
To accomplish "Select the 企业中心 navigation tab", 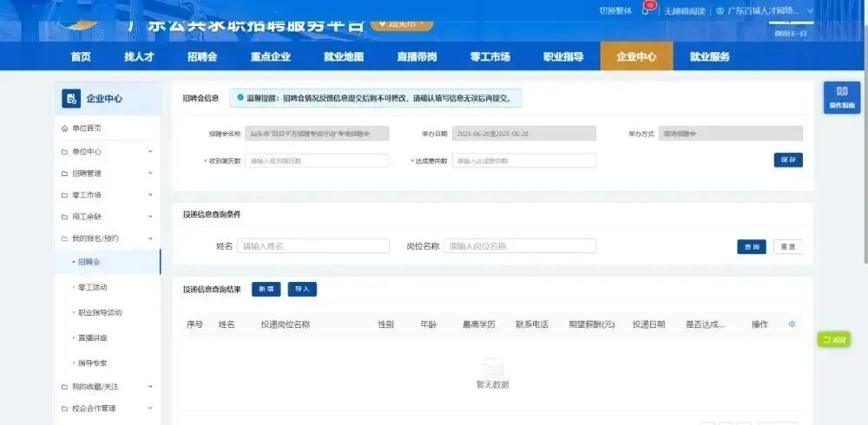I will coord(636,56).
